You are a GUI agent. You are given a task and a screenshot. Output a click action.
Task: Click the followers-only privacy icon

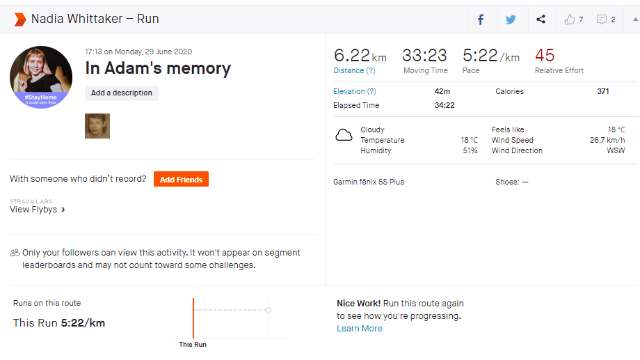coord(15,253)
